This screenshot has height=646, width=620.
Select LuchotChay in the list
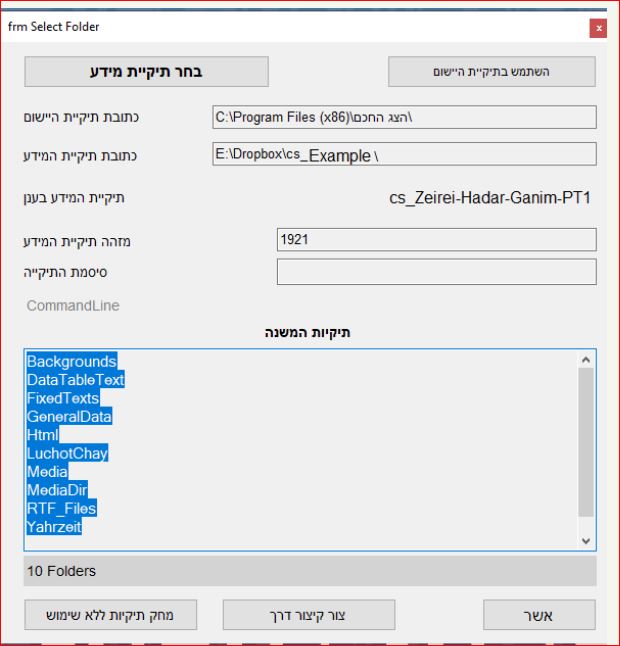pyautogui.click(x=67, y=453)
